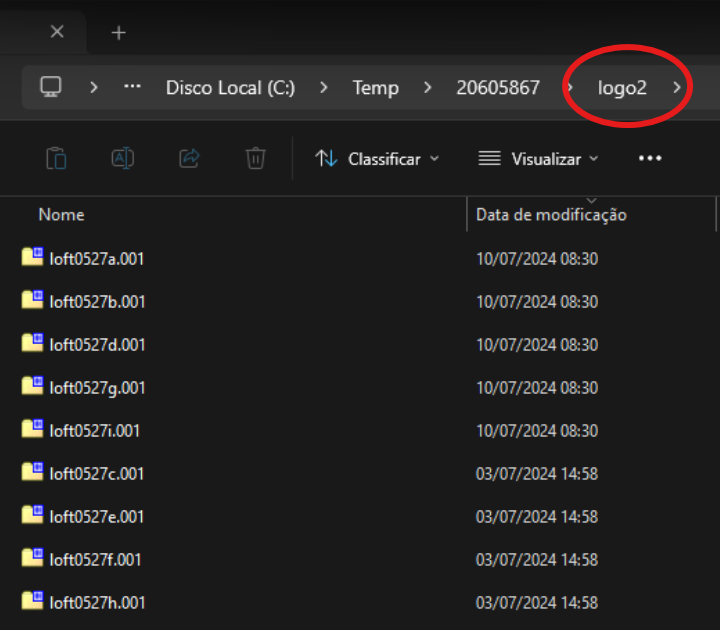This screenshot has width=720, height=630.
Task: Open the Visualizar view dropdown
Action: (538, 159)
